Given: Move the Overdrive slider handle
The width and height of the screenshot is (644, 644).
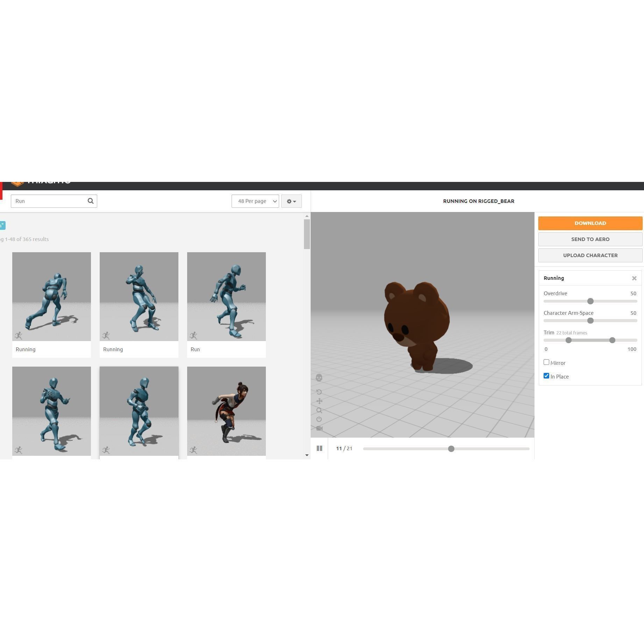Looking at the screenshot, I should point(590,301).
